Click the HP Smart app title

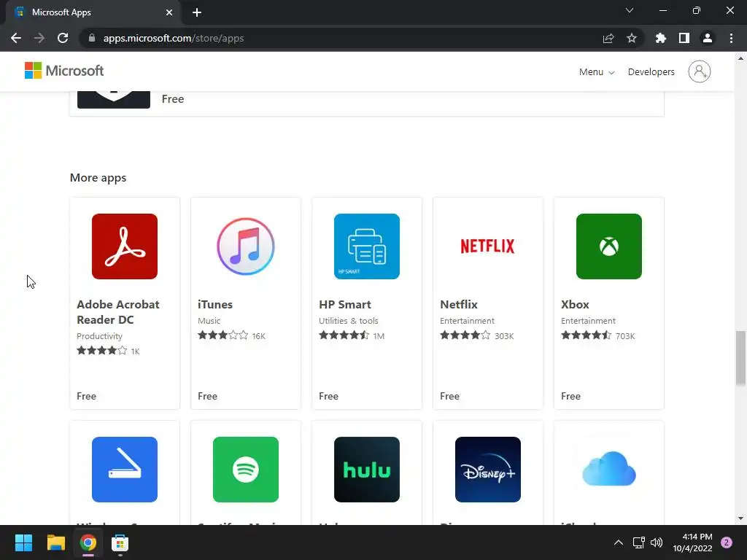point(344,304)
